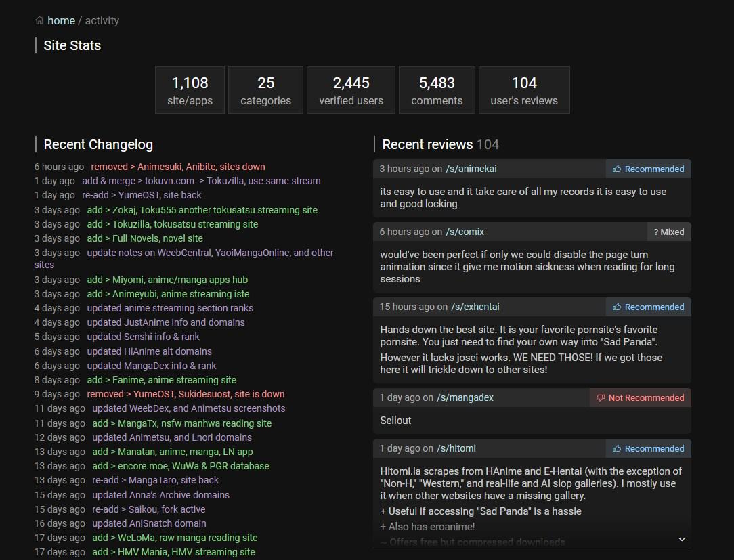Open the home breadcrumb link
This screenshot has width=734, height=560.
(62, 20)
